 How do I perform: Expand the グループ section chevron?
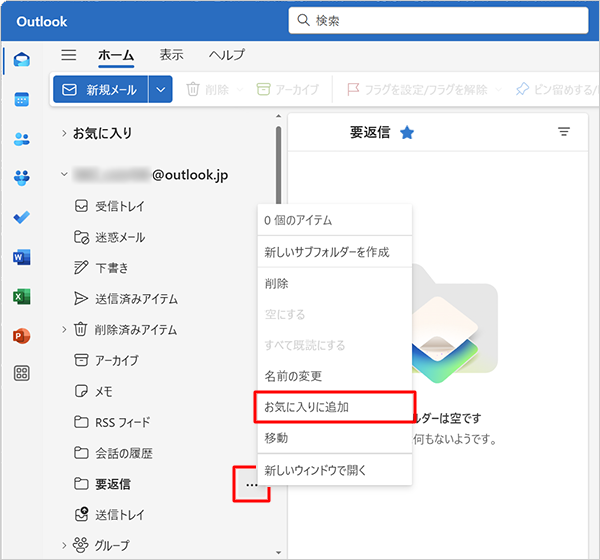point(64,545)
